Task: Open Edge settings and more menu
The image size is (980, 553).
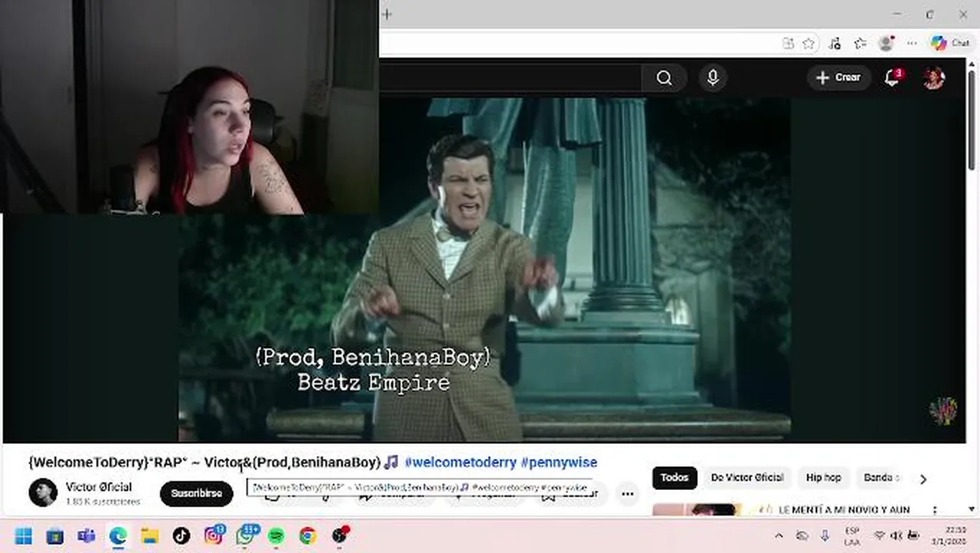Action: point(912,44)
